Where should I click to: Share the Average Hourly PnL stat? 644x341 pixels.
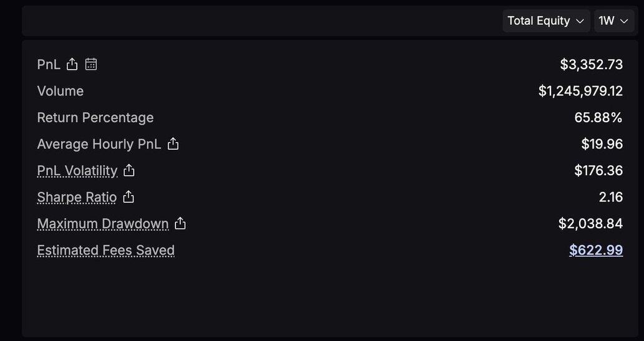(x=173, y=144)
